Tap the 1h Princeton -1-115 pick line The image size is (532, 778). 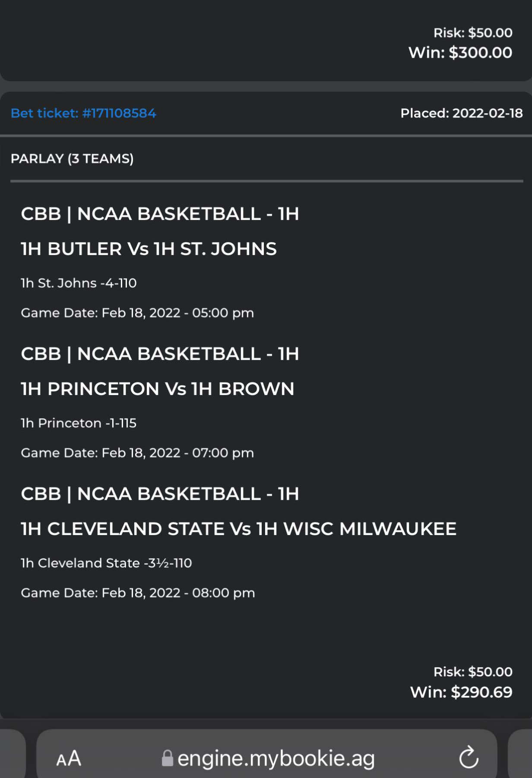click(x=79, y=423)
